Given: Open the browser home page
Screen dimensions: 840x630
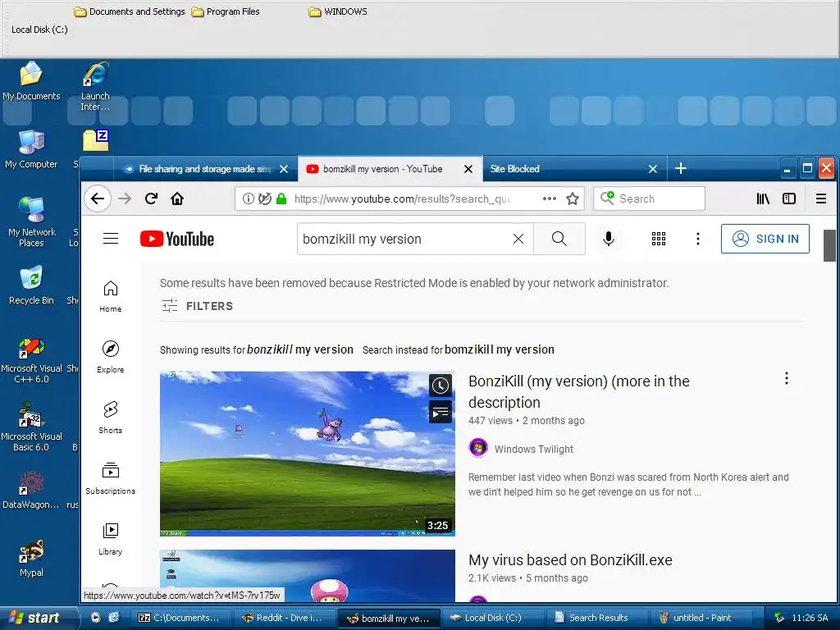Looking at the screenshot, I should (177, 199).
